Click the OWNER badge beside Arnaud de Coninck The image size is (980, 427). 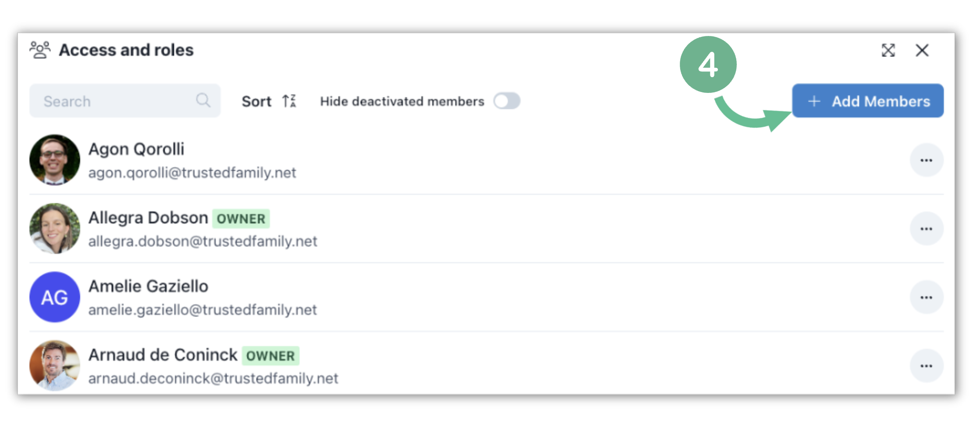click(x=270, y=356)
